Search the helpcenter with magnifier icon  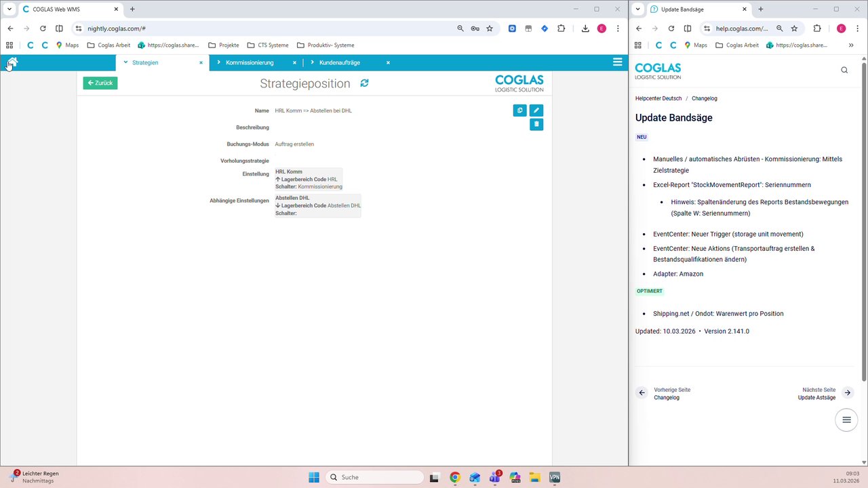pyautogui.click(x=844, y=70)
